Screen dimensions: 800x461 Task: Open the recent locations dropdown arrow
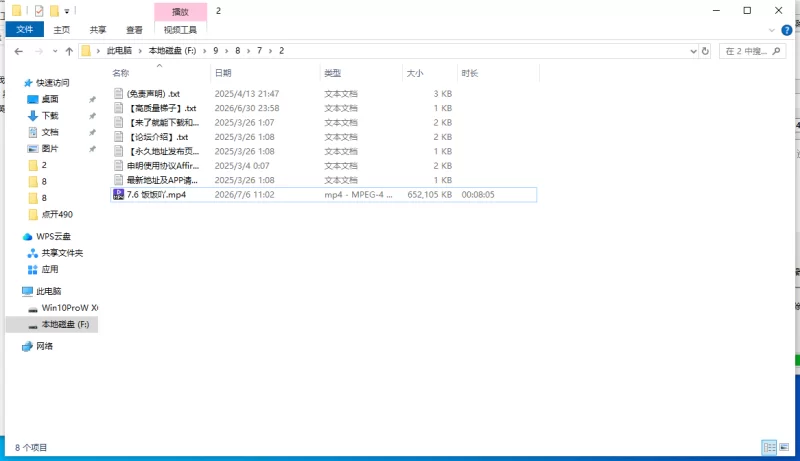tap(55, 51)
